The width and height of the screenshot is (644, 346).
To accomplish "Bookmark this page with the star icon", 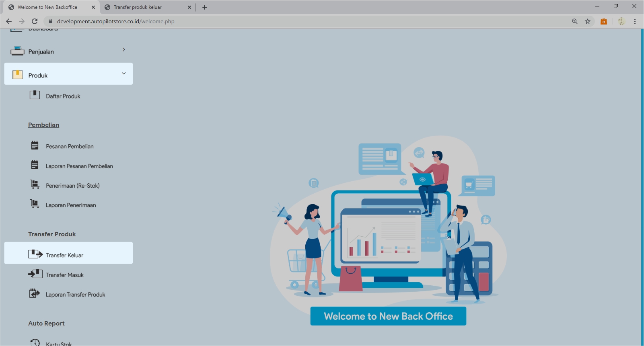I will click(x=588, y=21).
